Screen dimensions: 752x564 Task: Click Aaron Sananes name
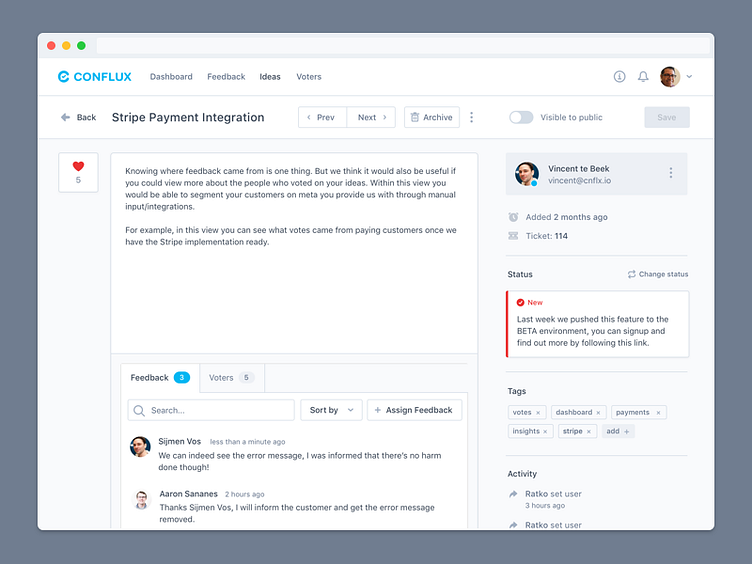(x=188, y=494)
